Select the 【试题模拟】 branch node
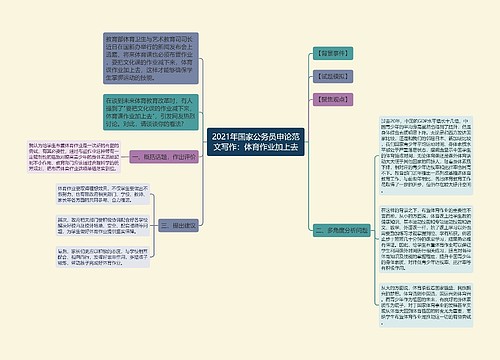This screenshot has height=360, width=500. point(333,76)
